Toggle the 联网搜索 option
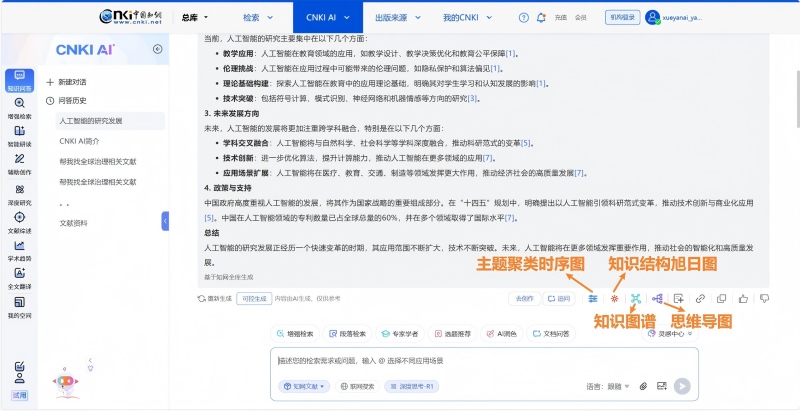 [x=357, y=385]
